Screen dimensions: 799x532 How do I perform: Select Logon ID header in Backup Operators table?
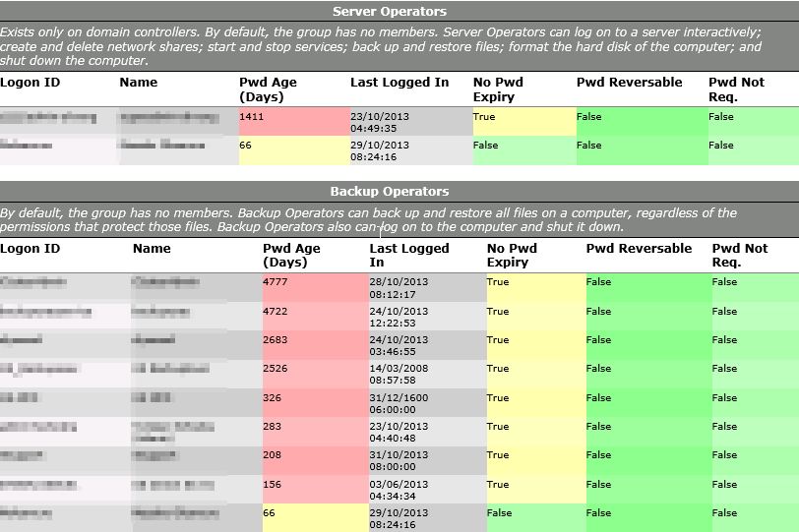point(30,249)
